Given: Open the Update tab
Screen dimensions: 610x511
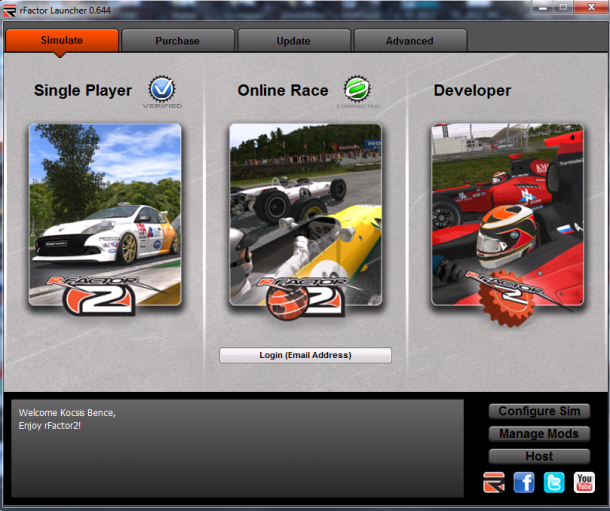Looking at the screenshot, I should pos(294,40).
